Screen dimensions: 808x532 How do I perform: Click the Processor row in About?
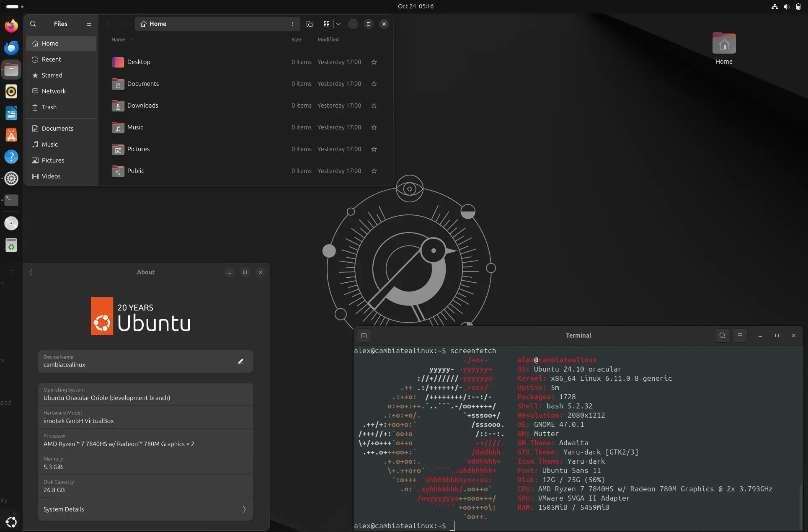145,440
